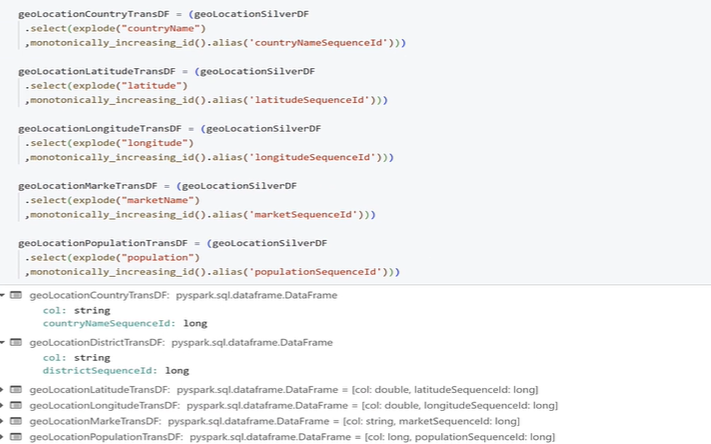Screen dimensions: 711x444
Task: Place cursor in "longitude" string literal
Action: point(155,143)
